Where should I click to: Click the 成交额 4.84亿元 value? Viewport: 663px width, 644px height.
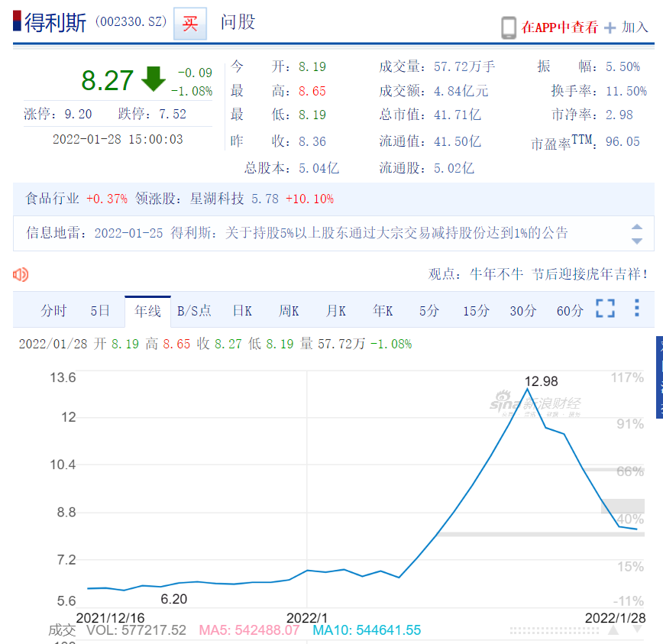click(x=461, y=91)
